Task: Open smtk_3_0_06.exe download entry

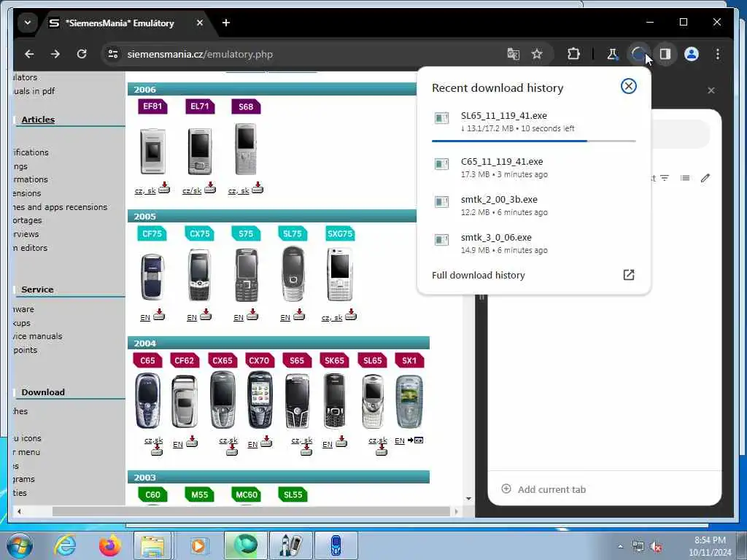Action: 533,244
